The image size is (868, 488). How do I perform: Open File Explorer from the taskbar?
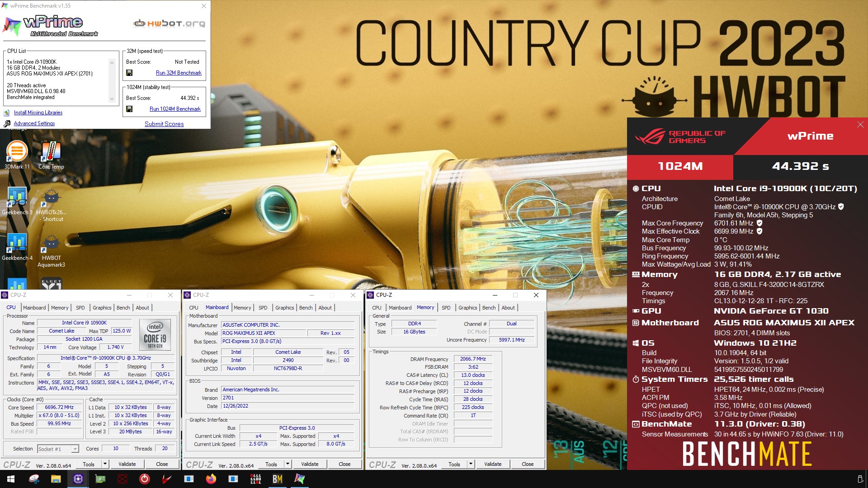pos(56,479)
